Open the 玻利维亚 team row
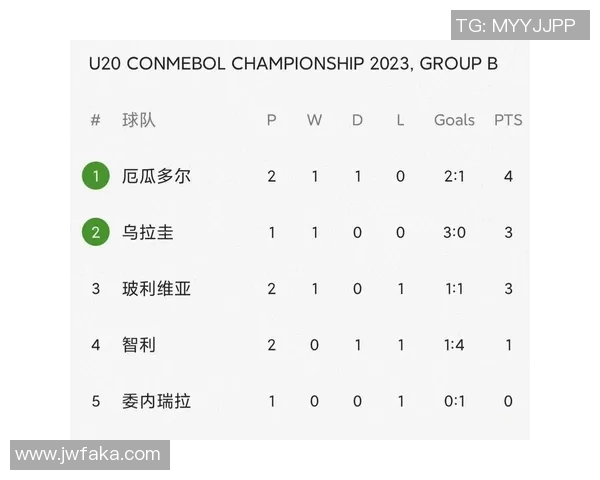Viewport: 600px width, 480px height. point(156,289)
